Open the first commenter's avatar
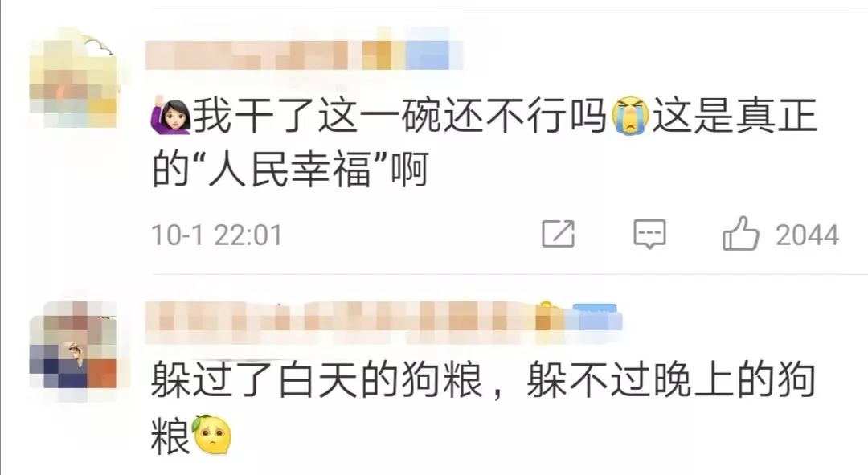Viewport: 868px width, 475px height. pos(72,78)
